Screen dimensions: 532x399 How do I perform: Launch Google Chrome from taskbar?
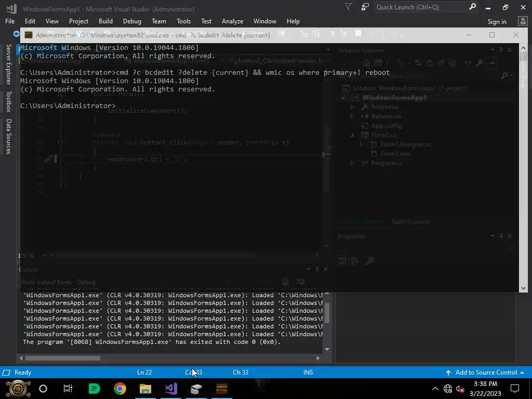coord(120,389)
